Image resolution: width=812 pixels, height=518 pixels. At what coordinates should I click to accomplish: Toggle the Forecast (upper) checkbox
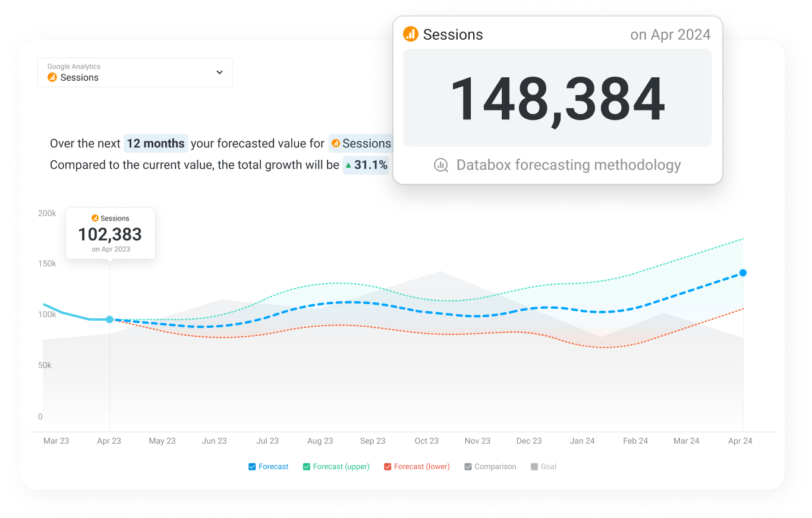pos(307,467)
